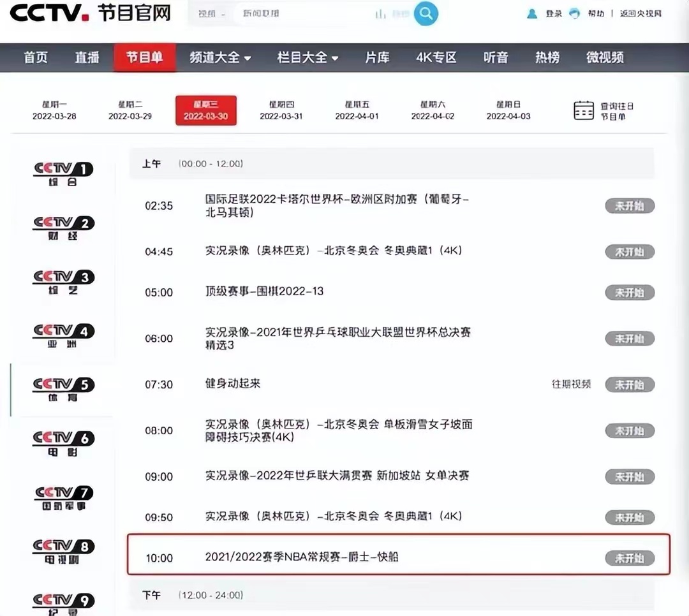The width and height of the screenshot is (689, 616).
Task: Click the 09:50 冬奥典藏1 (4K) program title
Action: tap(334, 517)
